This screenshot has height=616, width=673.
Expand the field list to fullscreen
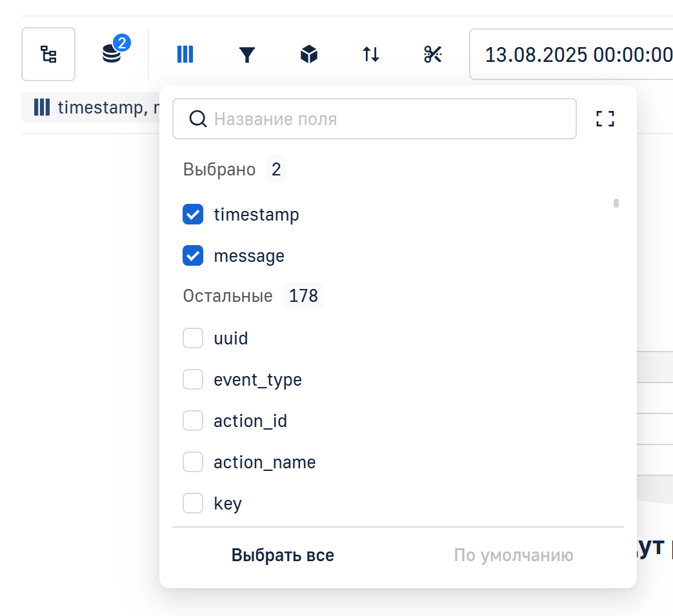[x=605, y=119]
